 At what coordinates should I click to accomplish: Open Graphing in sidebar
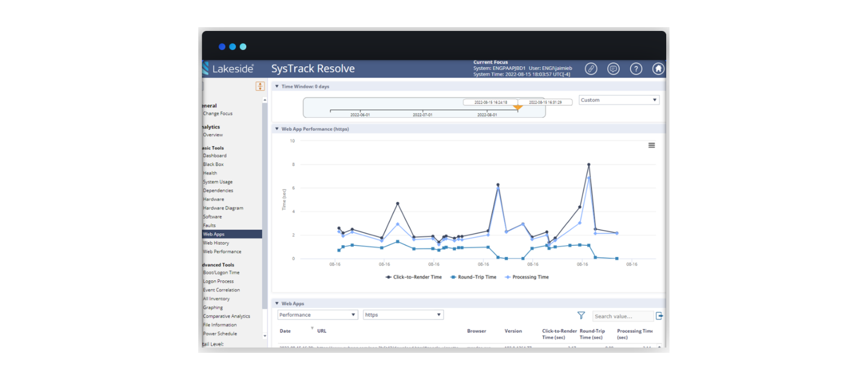213,307
